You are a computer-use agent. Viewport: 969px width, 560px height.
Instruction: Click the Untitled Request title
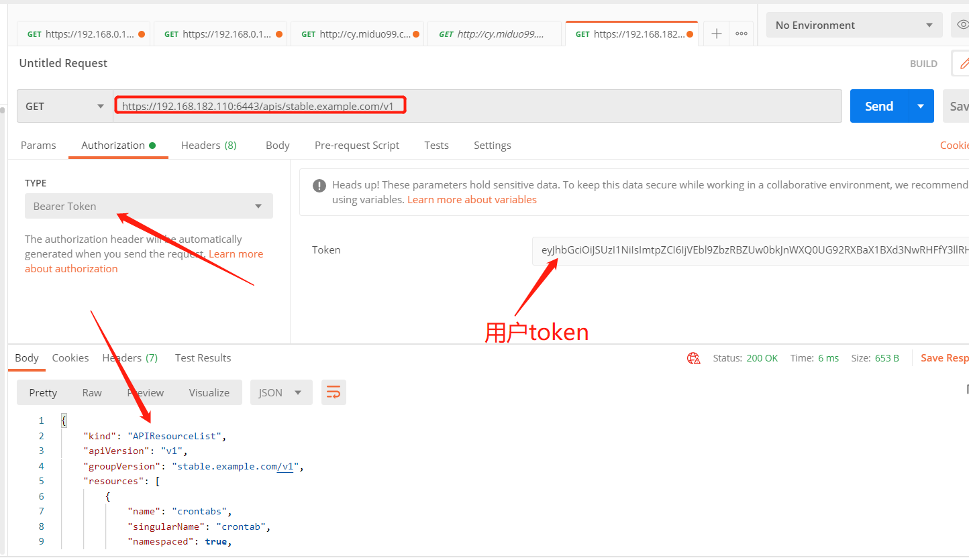(63, 63)
